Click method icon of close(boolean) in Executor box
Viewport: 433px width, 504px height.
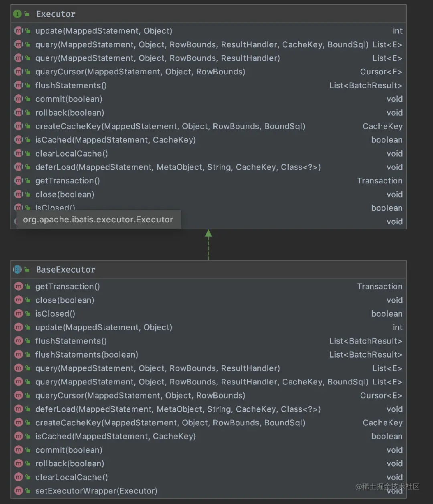pyautogui.click(x=18, y=195)
